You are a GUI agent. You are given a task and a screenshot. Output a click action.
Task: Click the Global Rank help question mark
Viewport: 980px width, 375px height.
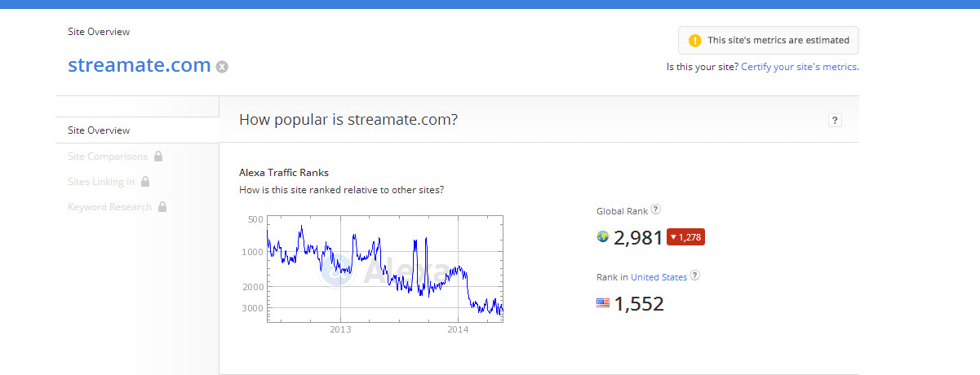[656, 210]
